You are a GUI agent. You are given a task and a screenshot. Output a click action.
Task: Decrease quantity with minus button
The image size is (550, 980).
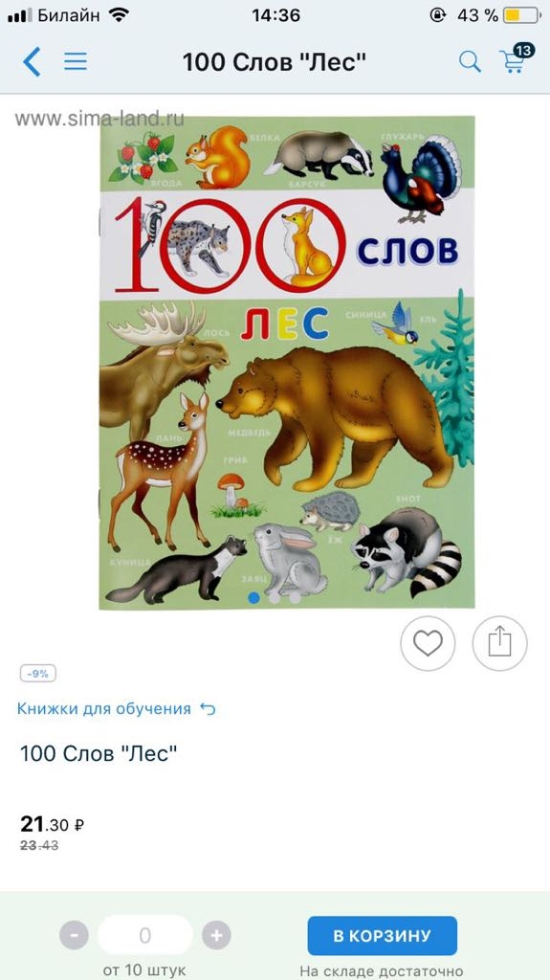click(75, 936)
